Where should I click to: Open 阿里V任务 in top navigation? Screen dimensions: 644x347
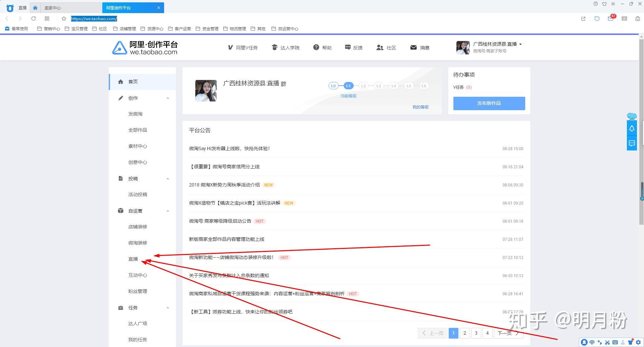[x=243, y=48]
